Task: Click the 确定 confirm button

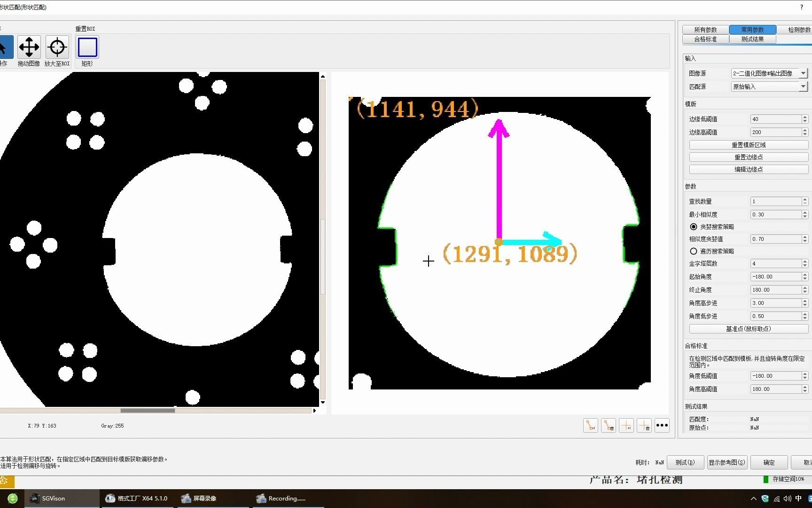Action: point(769,462)
